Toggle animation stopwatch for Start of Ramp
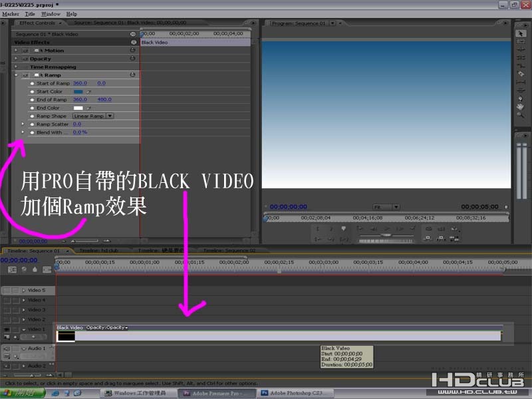Screen dimensions: 532x399 click(32, 84)
